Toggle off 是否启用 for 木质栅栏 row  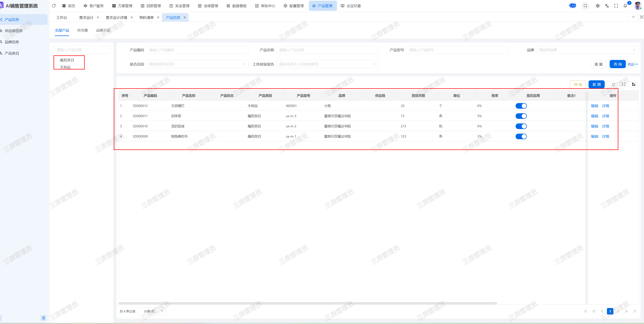521,106
